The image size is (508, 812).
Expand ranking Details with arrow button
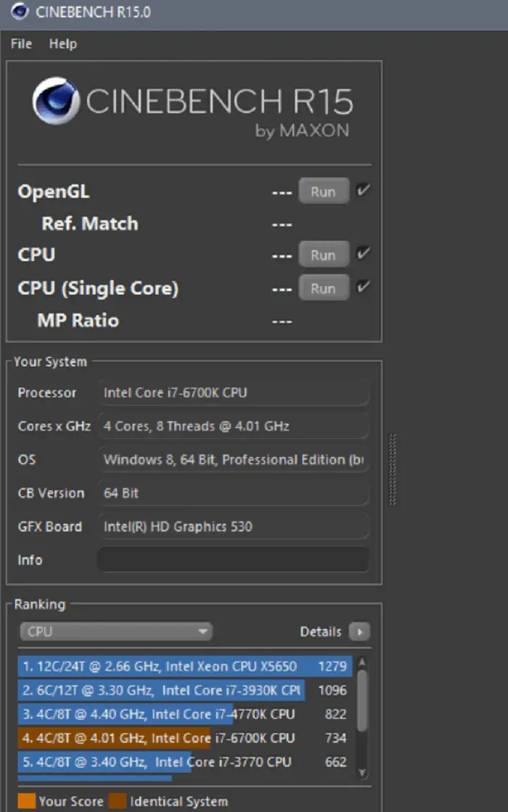pyautogui.click(x=359, y=631)
